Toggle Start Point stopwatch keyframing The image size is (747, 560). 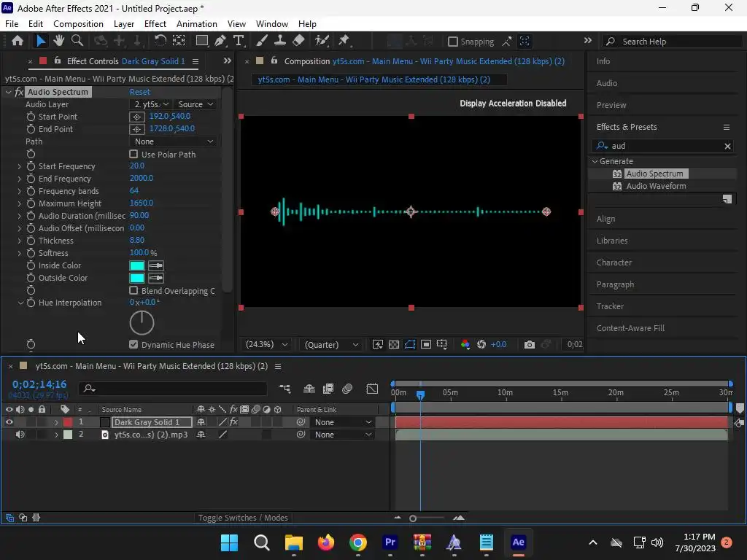coord(31,117)
